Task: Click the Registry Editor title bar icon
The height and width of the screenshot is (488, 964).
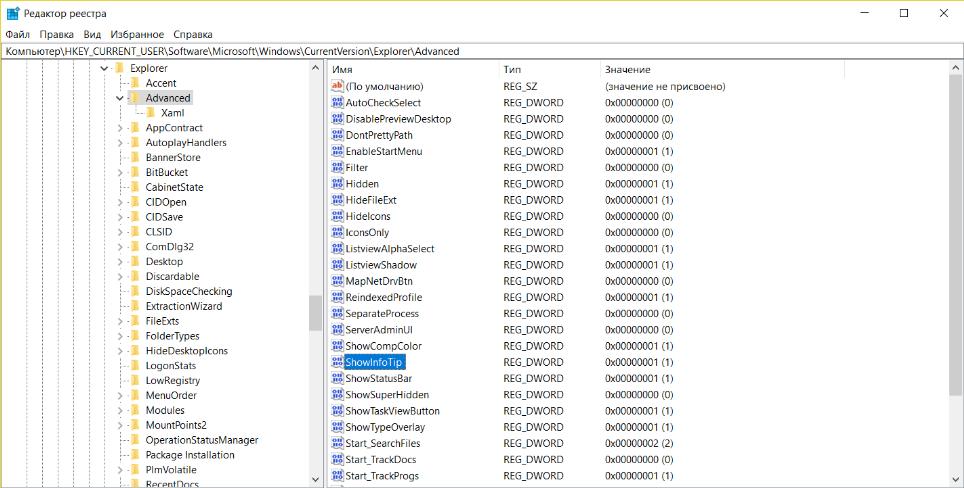Action: 12,13
